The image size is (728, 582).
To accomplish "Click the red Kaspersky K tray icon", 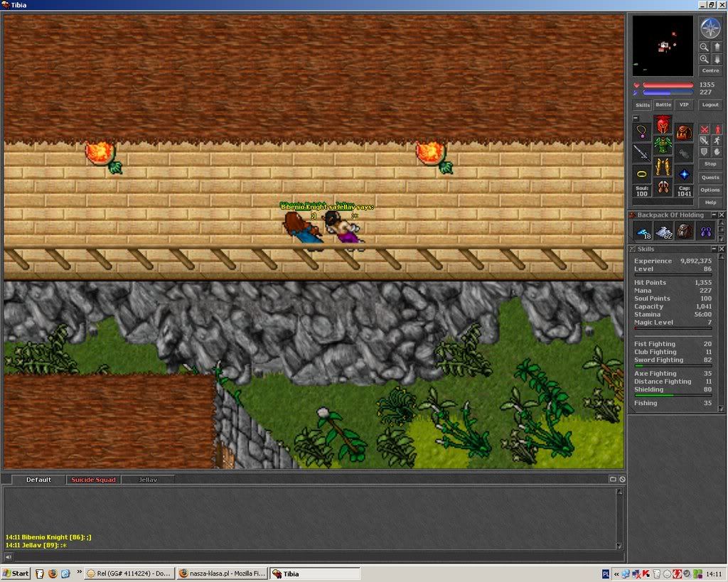I will (646, 574).
